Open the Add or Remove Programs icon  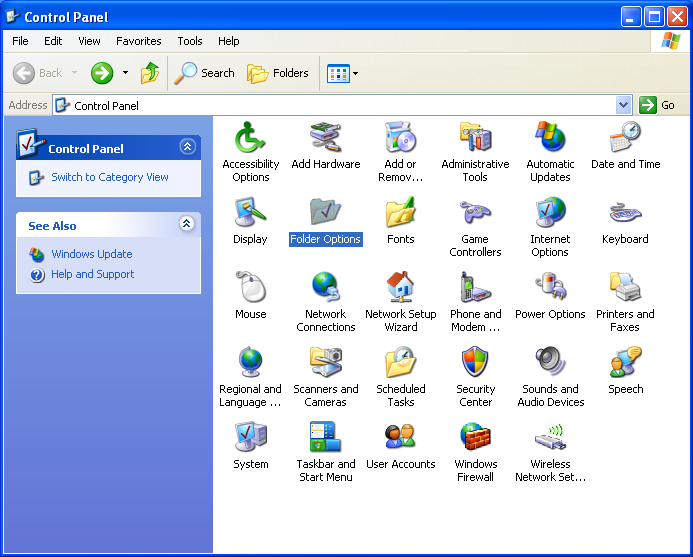click(x=400, y=137)
